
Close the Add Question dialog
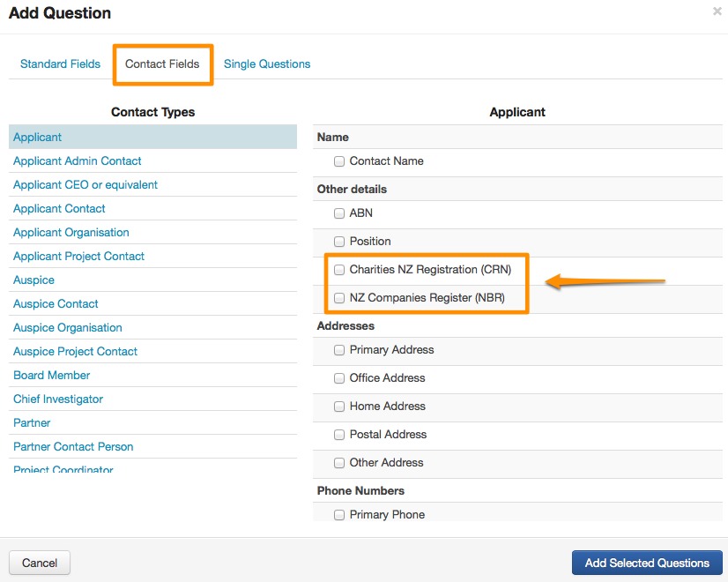click(716, 12)
